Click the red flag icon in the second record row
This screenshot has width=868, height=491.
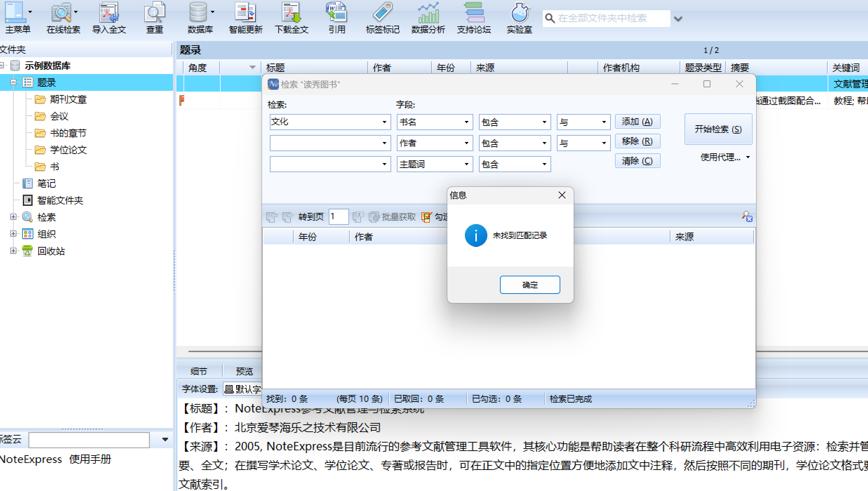click(x=182, y=100)
